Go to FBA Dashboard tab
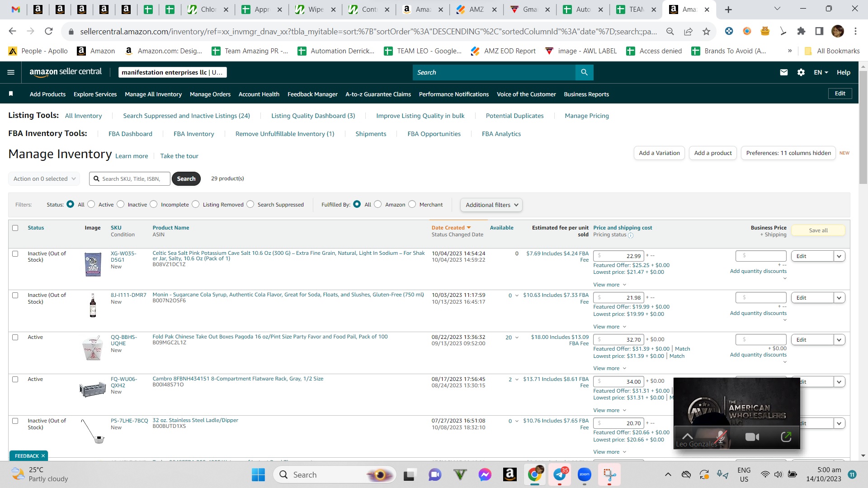This screenshot has height=488, width=868. [x=130, y=134]
